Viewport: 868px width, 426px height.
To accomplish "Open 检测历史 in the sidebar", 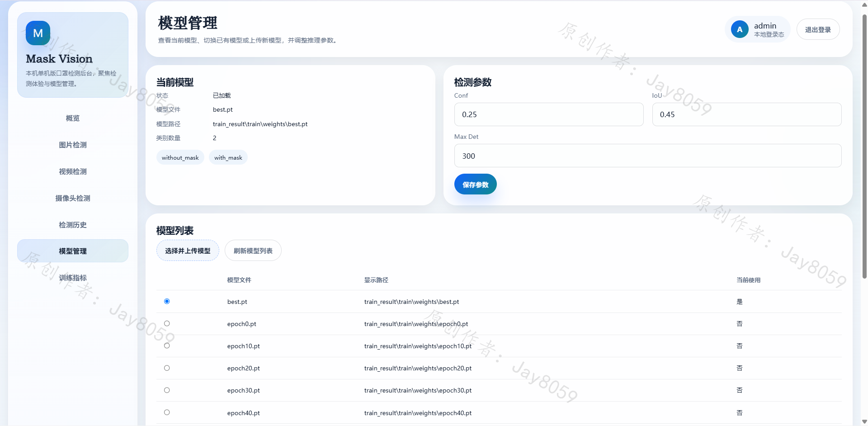I will click(73, 225).
